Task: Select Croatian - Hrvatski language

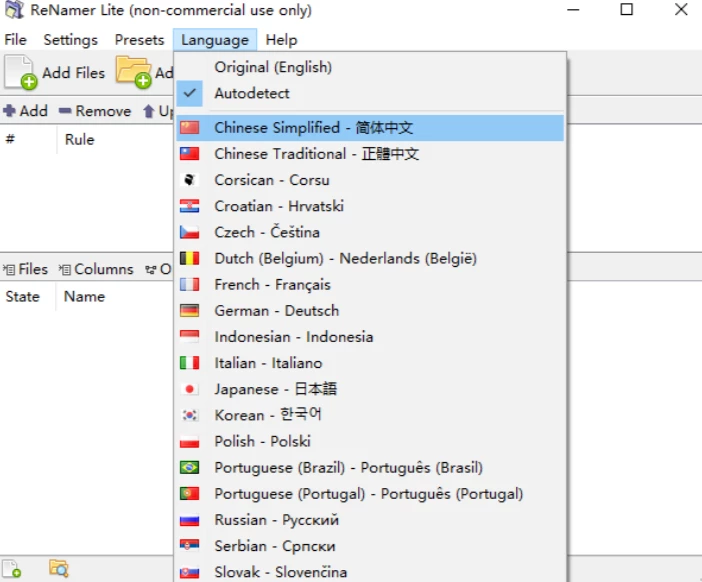Action: click(370, 206)
